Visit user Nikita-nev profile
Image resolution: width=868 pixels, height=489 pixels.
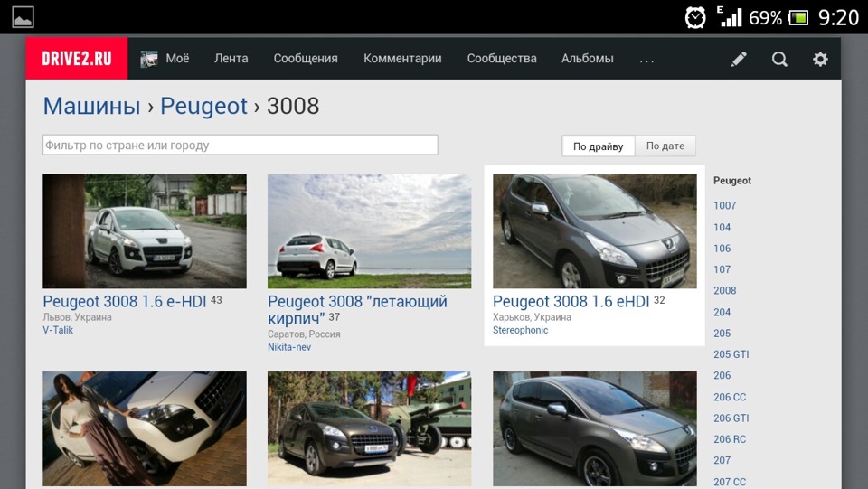pos(289,347)
